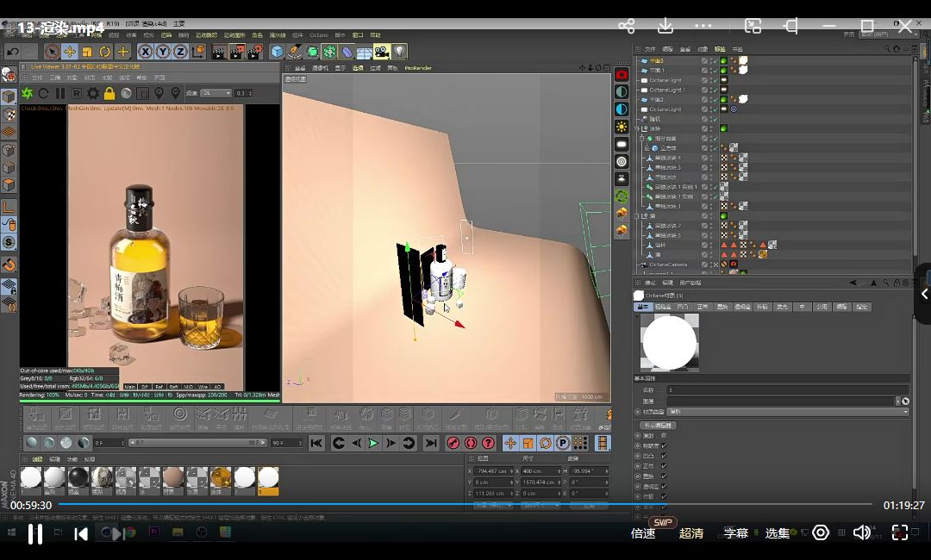Screen dimensions: 931x560
Task: Open Render Settings clapperboard with gear
Action: [254, 53]
